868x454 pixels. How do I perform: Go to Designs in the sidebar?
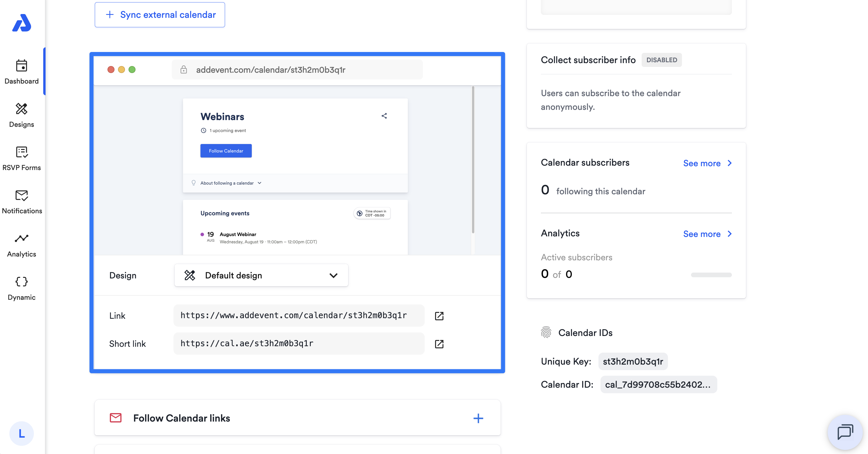pyautogui.click(x=22, y=115)
